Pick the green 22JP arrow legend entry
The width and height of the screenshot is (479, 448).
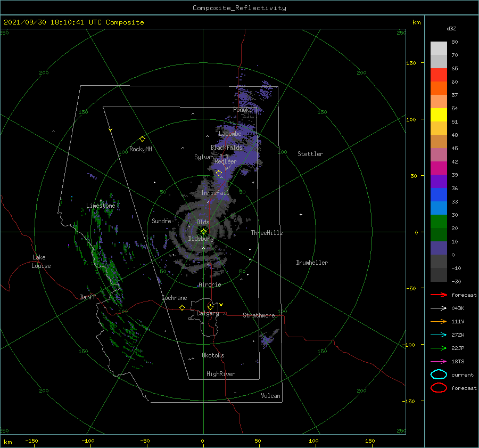pyautogui.click(x=439, y=348)
